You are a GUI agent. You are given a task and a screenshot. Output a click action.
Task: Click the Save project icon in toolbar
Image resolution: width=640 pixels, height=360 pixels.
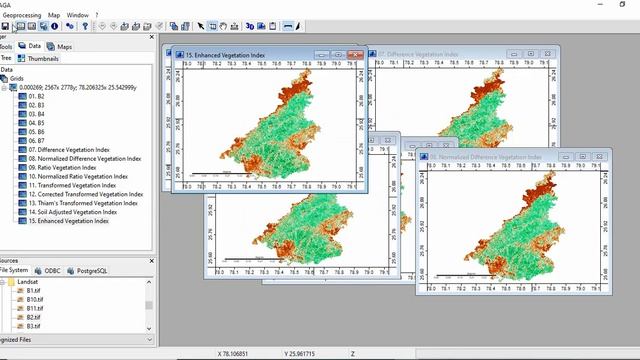coord(5,26)
